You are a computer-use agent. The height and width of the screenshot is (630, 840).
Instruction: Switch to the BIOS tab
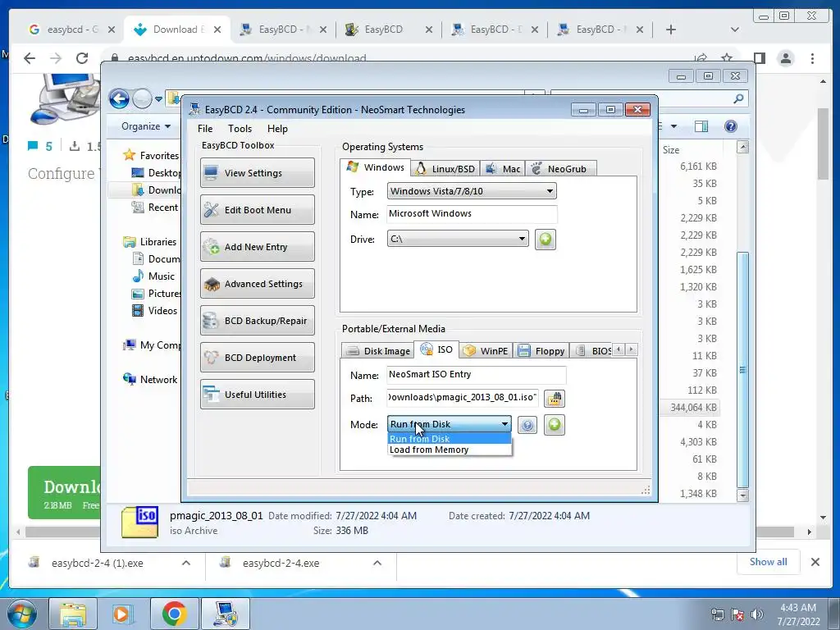tap(592, 351)
